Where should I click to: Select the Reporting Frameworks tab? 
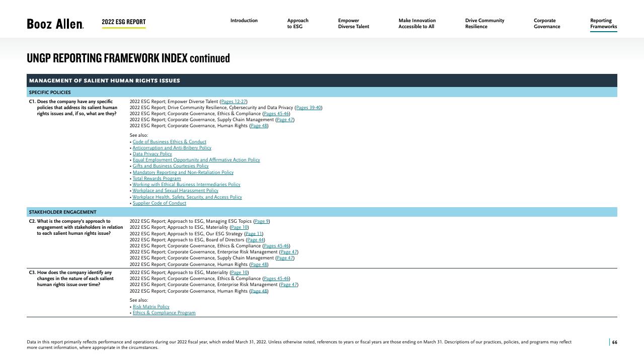pyautogui.click(x=604, y=24)
